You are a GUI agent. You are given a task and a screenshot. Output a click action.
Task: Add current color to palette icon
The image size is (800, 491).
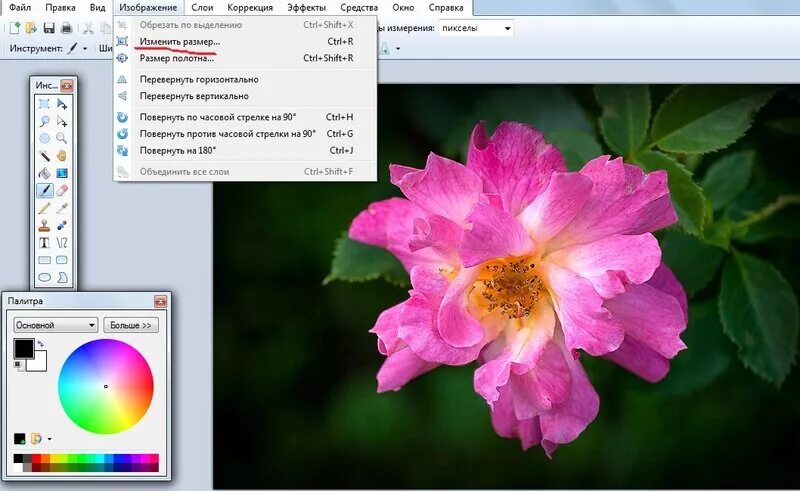(19, 438)
